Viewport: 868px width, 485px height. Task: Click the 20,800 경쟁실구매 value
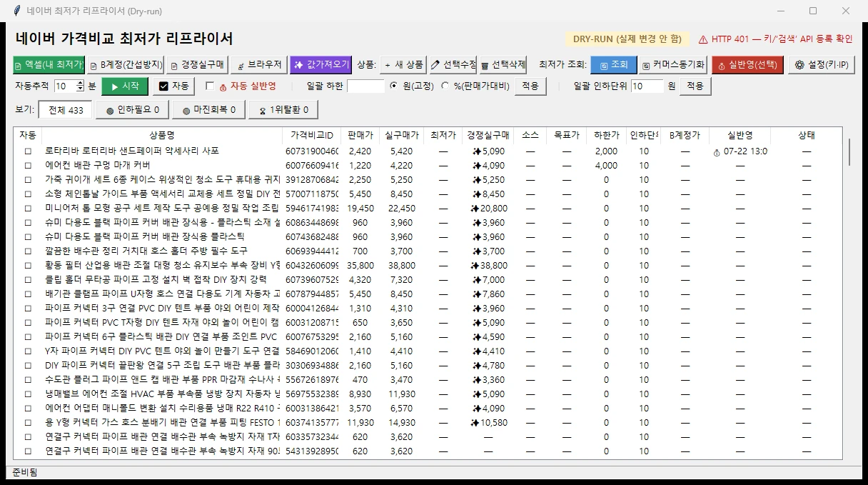pyautogui.click(x=489, y=209)
